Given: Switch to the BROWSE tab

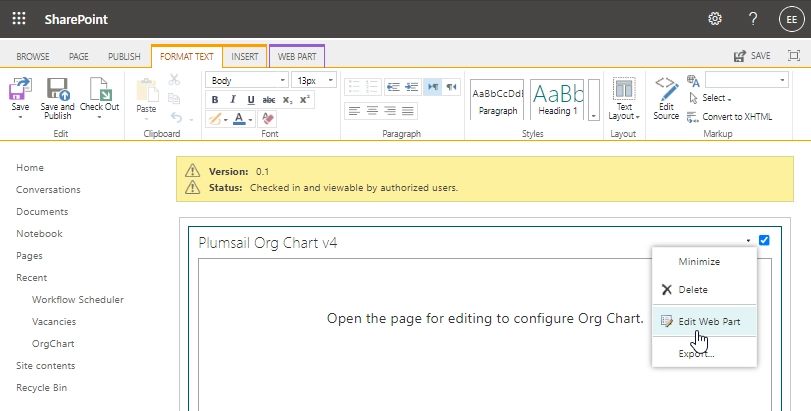Looking at the screenshot, I should [x=33, y=56].
